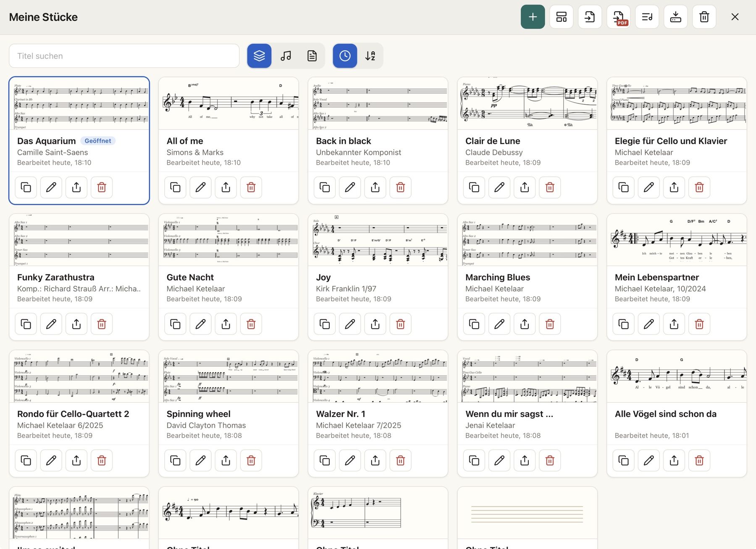The width and height of the screenshot is (756, 549).
Task: Close the Meine Stücke window
Action: [735, 17]
